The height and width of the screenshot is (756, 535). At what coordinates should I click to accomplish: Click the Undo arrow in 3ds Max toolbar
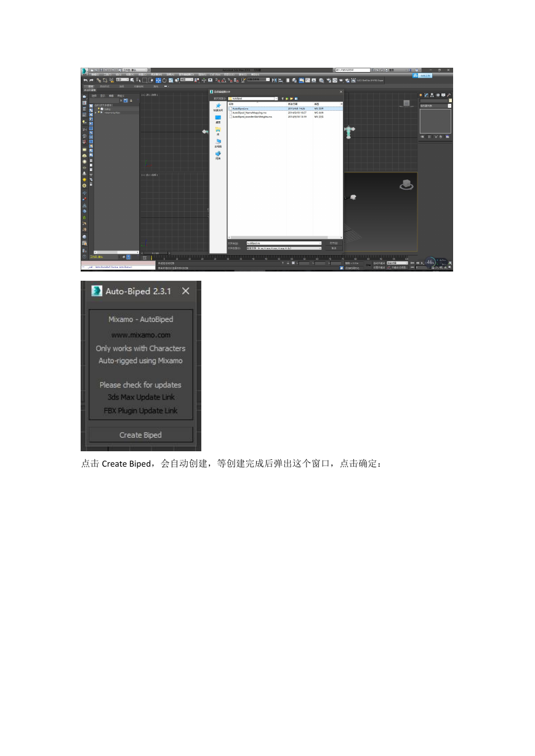86,80
